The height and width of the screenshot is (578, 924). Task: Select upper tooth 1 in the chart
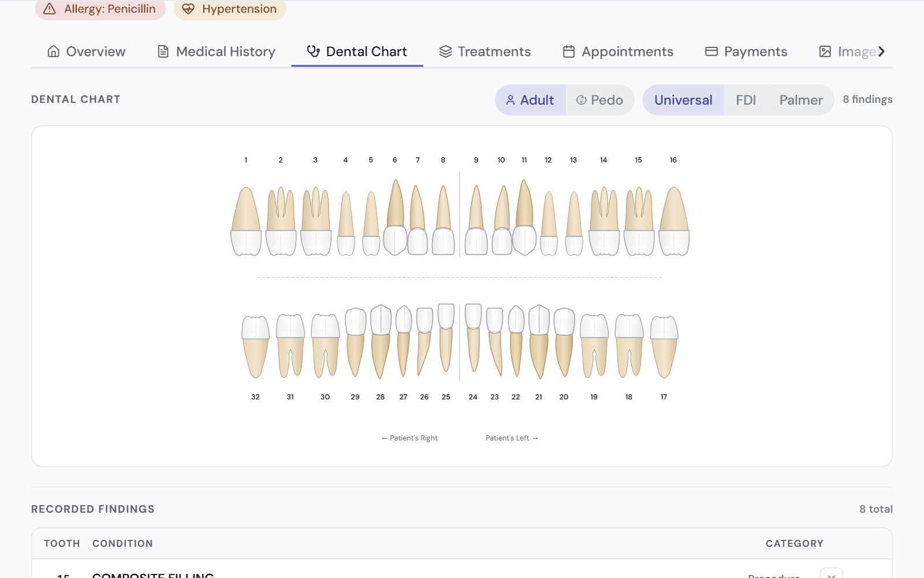pos(246,221)
